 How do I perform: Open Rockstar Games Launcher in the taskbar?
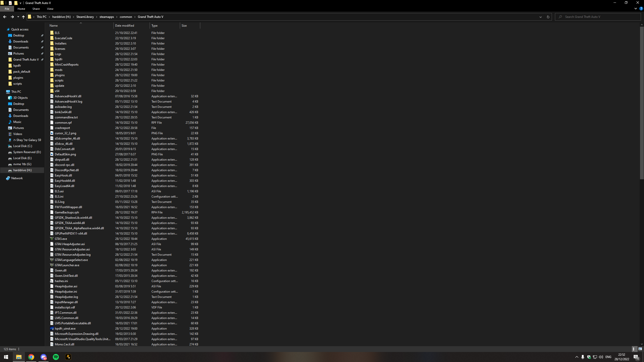[x=68, y=357]
